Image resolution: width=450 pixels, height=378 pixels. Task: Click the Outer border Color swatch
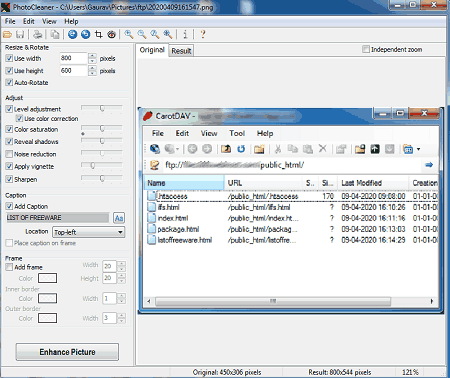point(47,318)
